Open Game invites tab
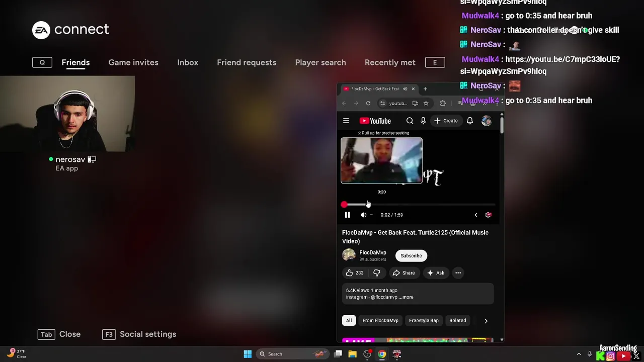 (x=133, y=62)
